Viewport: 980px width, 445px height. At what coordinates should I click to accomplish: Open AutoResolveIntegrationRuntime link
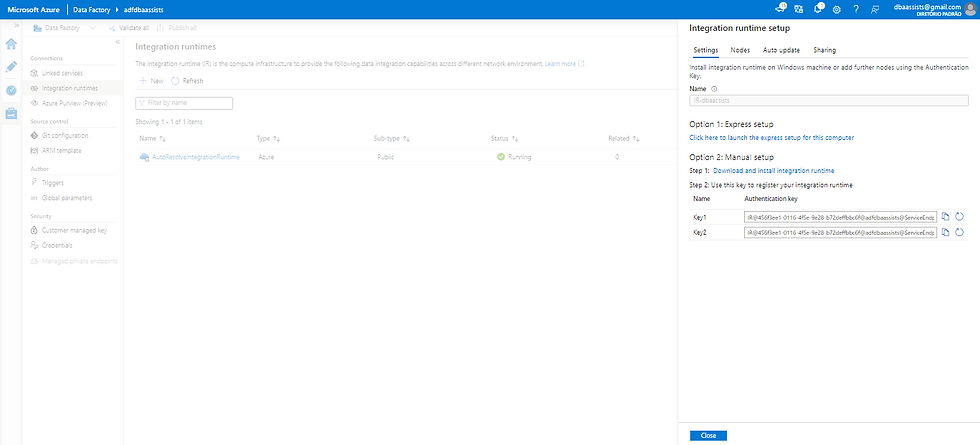196,158
